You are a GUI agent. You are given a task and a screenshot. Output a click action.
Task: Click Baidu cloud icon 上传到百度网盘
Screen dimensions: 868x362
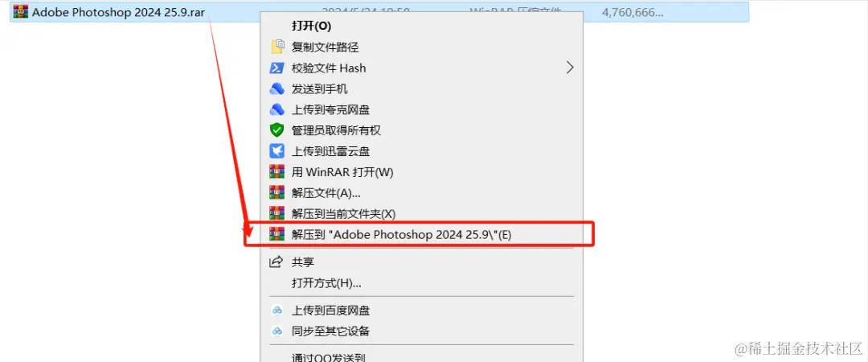276,311
